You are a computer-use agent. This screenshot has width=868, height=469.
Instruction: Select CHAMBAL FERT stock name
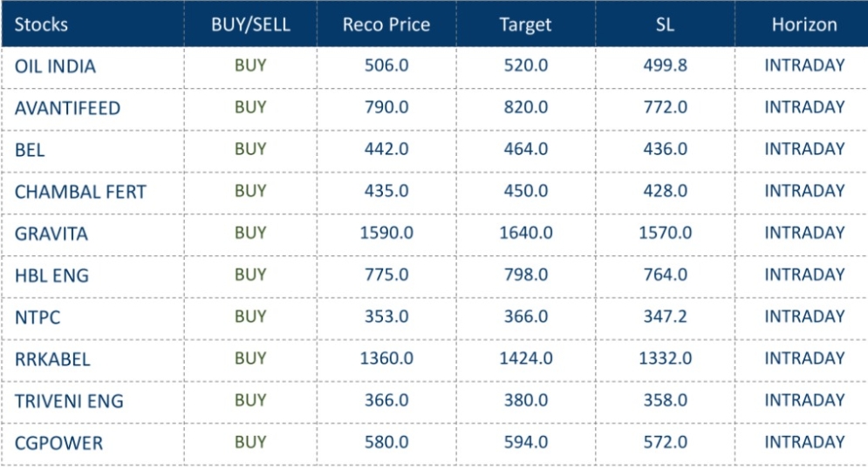pyautogui.click(x=80, y=192)
